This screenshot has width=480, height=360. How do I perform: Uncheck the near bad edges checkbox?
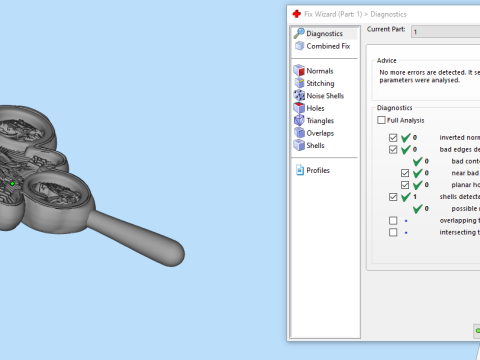(405, 173)
